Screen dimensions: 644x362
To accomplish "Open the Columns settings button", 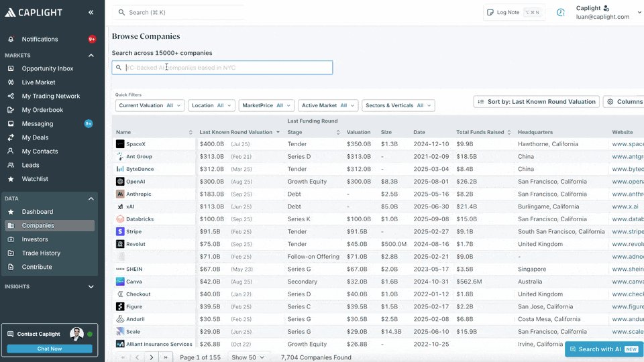I will pyautogui.click(x=625, y=102).
